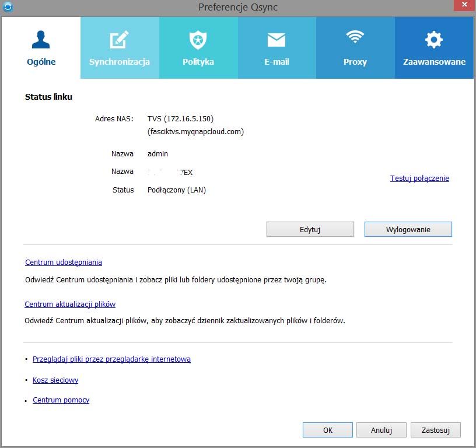Click the Polityka shield icon
Image resolution: width=476 pixels, height=448 pixels.
point(198,40)
